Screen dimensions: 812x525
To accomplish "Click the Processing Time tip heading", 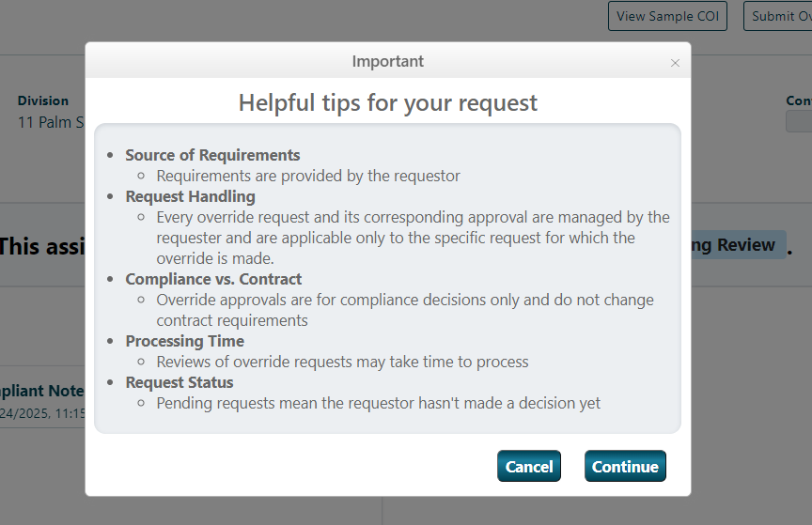I will point(184,341).
